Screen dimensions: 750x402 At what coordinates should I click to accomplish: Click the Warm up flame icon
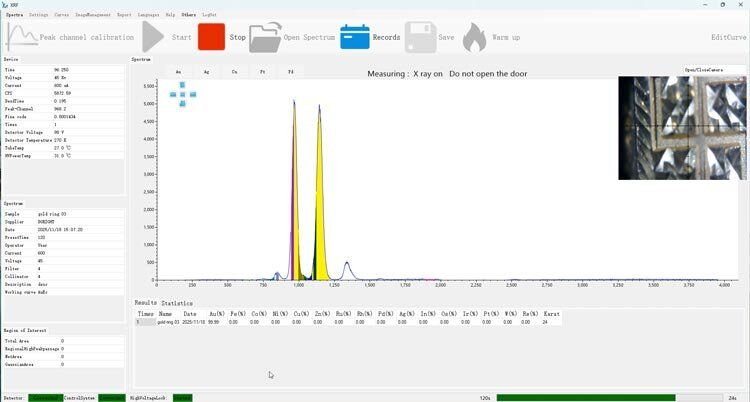coord(474,37)
